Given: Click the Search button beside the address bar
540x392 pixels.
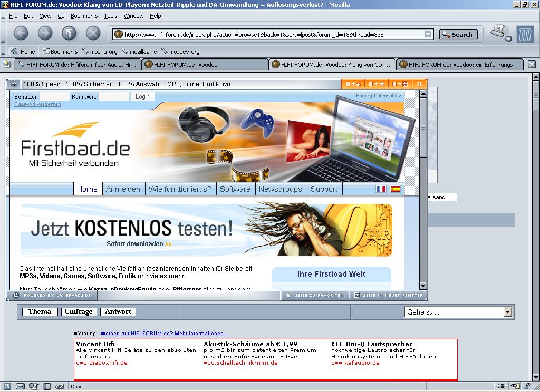Looking at the screenshot, I should [458, 34].
